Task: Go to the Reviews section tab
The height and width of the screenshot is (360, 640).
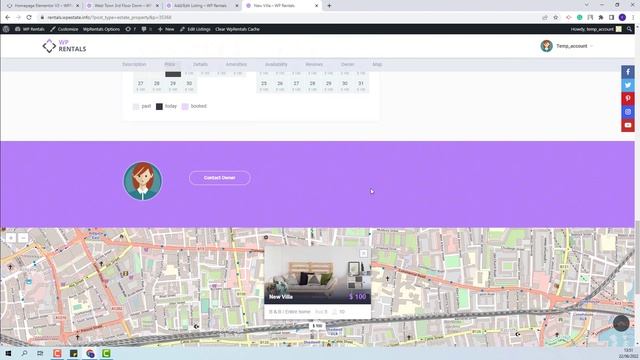Action: pyautogui.click(x=314, y=64)
